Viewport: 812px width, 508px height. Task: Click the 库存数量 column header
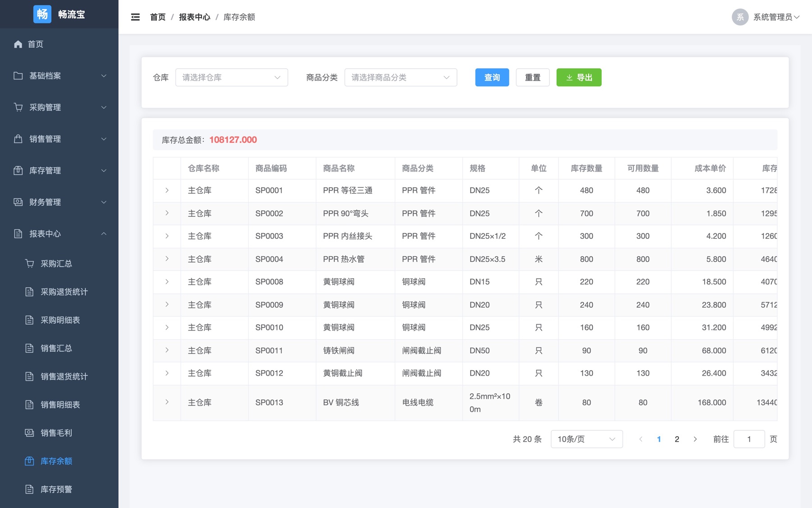(x=586, y=168)
